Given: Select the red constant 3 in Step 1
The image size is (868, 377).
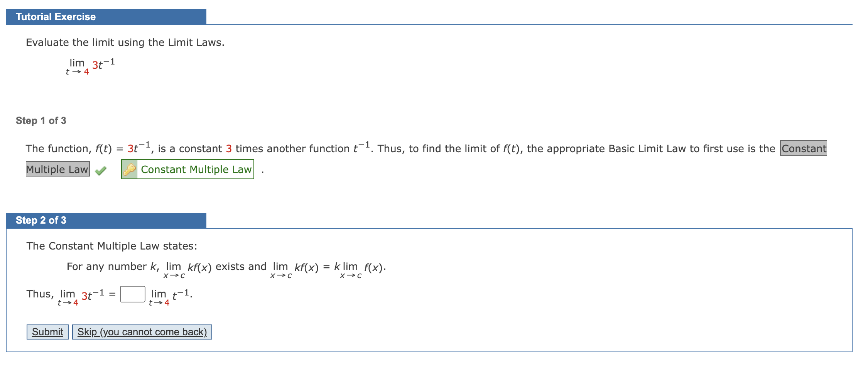Looking at the screenshot, I should [x=228, y=148].
